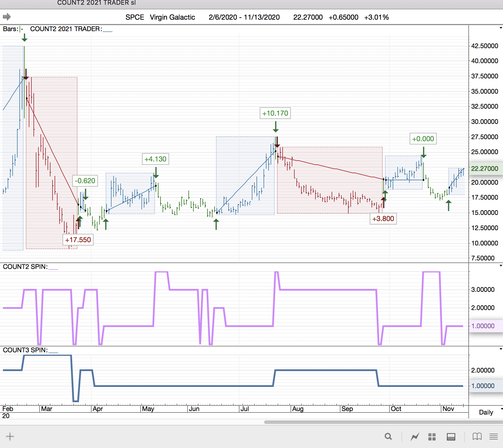The image size is (503, 448).
Task: Click the plus add icon
Action: pos(10,436)
